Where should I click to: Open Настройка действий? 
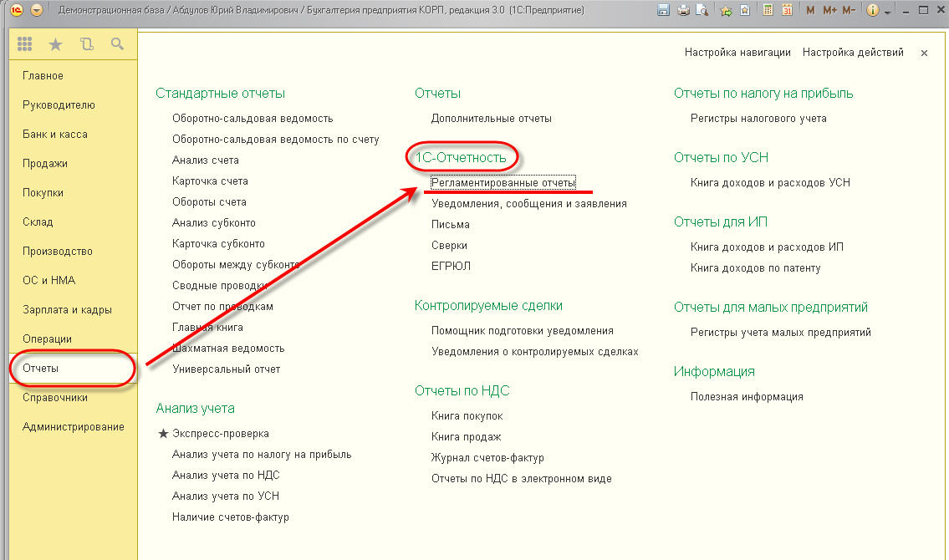[x=853, y=53]
